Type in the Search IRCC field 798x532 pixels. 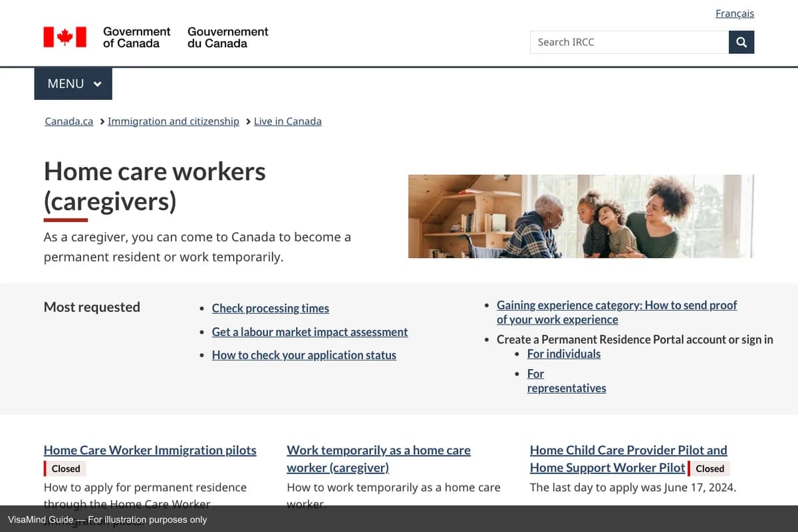point(628,42)
